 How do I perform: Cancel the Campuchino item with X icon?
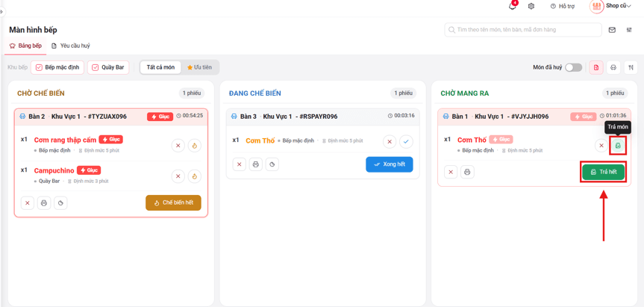tap(178, 176)
